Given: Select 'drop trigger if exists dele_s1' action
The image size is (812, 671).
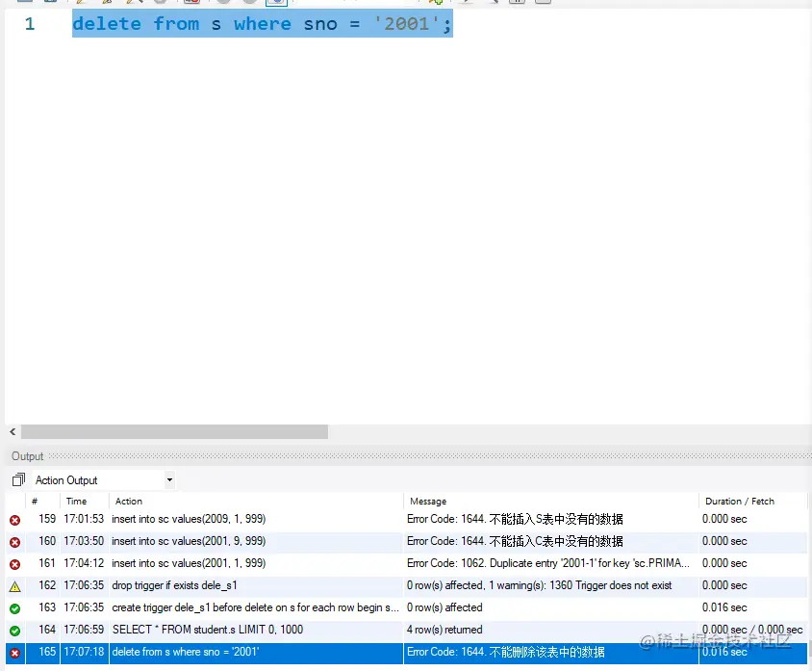Looking at the screenshot, I should pos(174,585).
